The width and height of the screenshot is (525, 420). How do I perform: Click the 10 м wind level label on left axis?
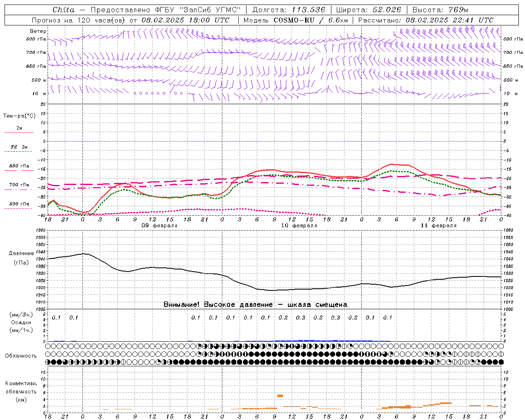click(x=39, y=94)
